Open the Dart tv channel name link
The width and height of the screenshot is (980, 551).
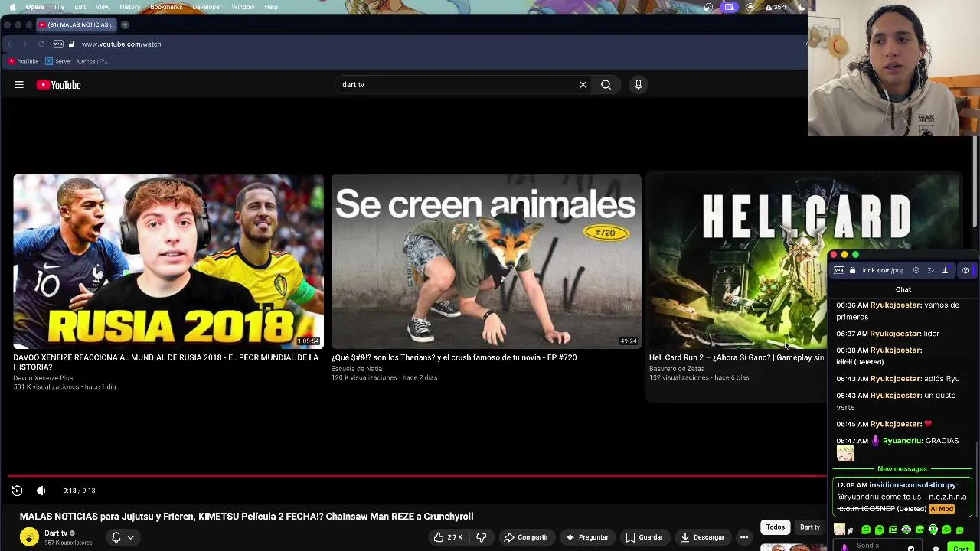click(56, 533)
